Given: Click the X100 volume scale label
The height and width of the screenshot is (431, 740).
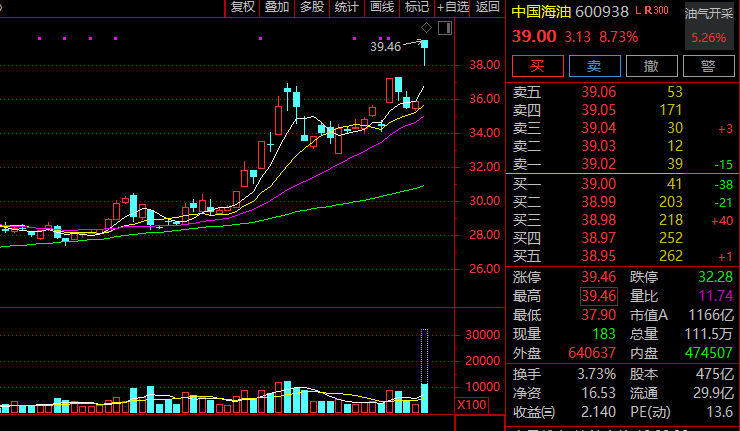Looking at the screenshot, I should coord(470,405).
